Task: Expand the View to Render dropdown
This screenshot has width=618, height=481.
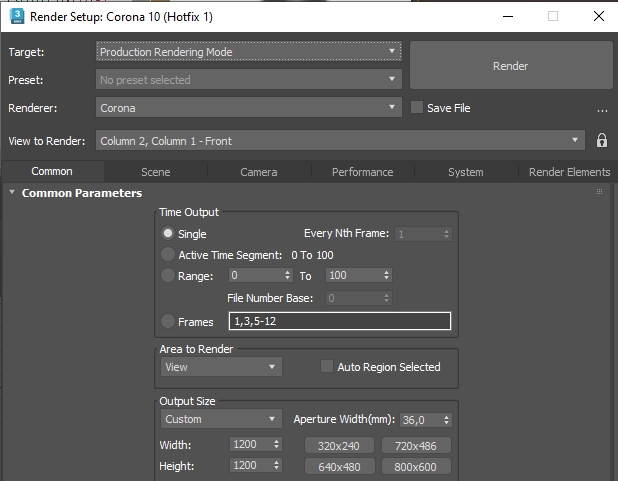Action: click(x=339, y=141)
